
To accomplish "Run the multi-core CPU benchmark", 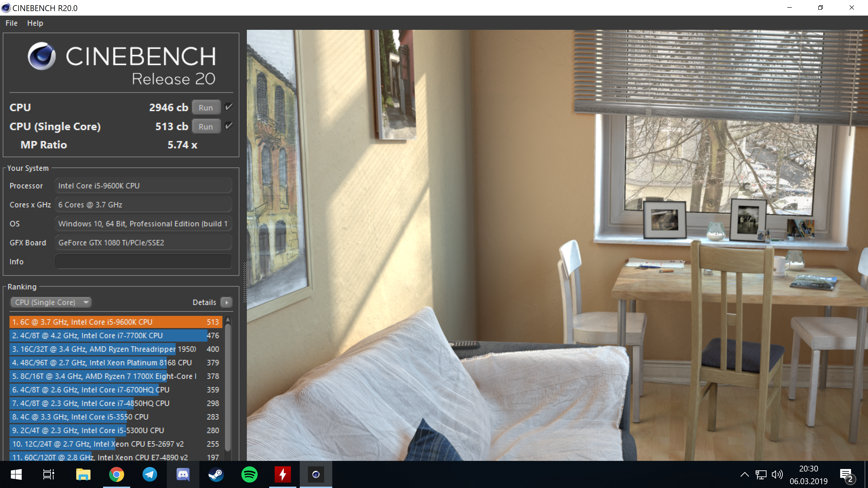I will [206, 108].
